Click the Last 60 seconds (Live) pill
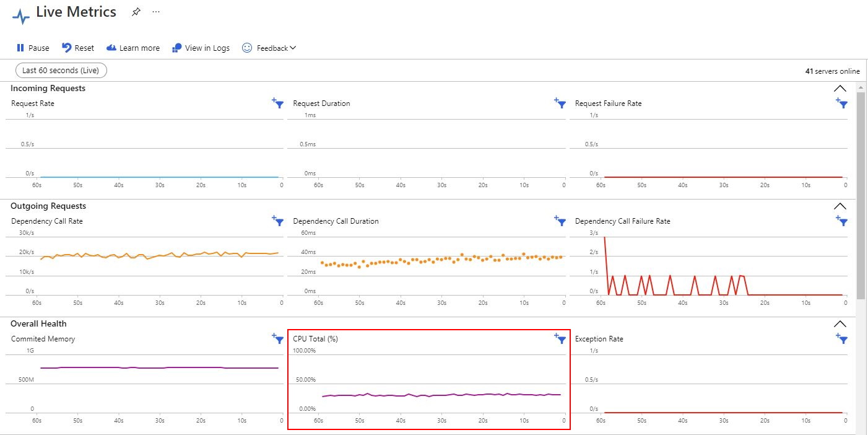The width and height of the screenshot is (868, 435). tap(61, 71)
